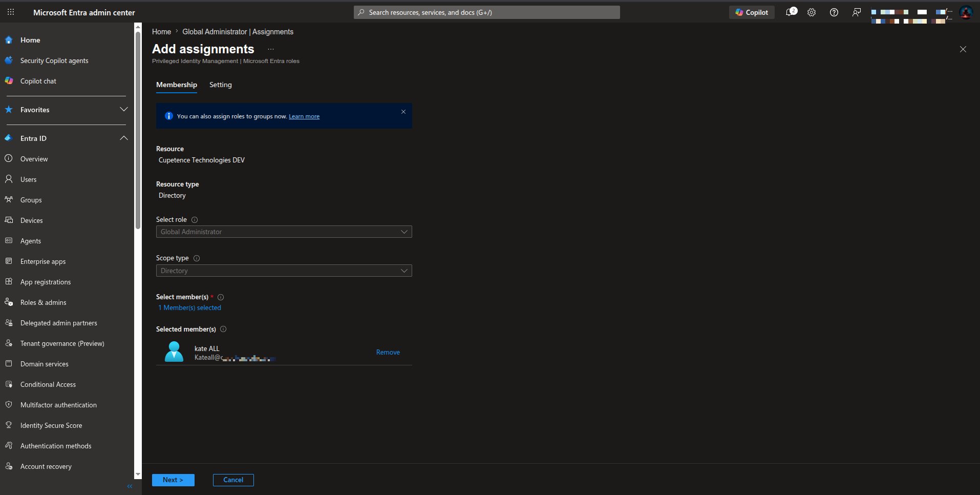Collapse the sidebar with double chevron
The image size is (980, 495).
coord(130,486)
